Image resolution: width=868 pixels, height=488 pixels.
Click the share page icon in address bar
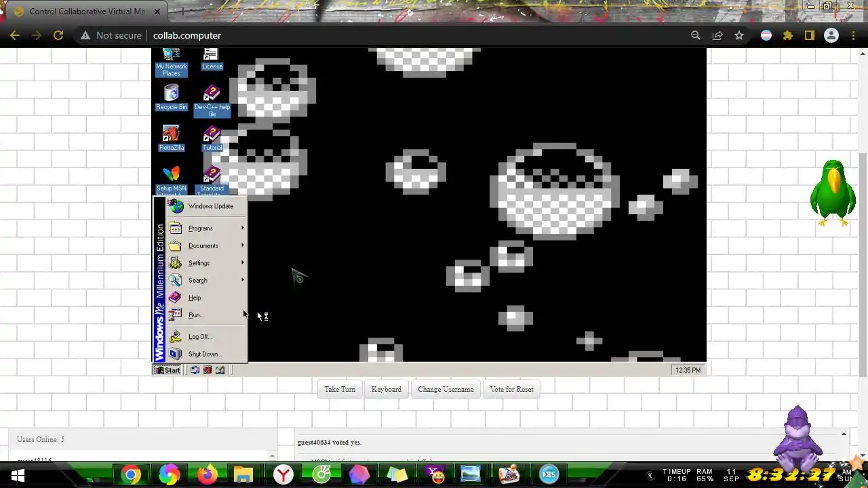click(717, 35)
